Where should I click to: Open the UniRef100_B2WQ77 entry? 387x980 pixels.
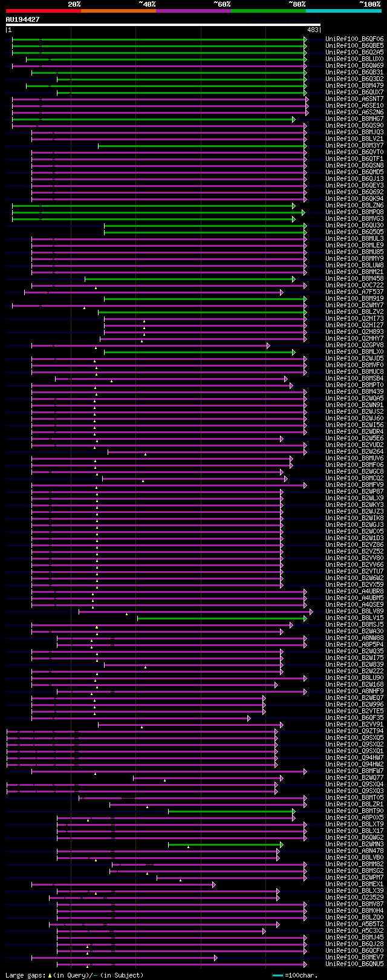354,777
